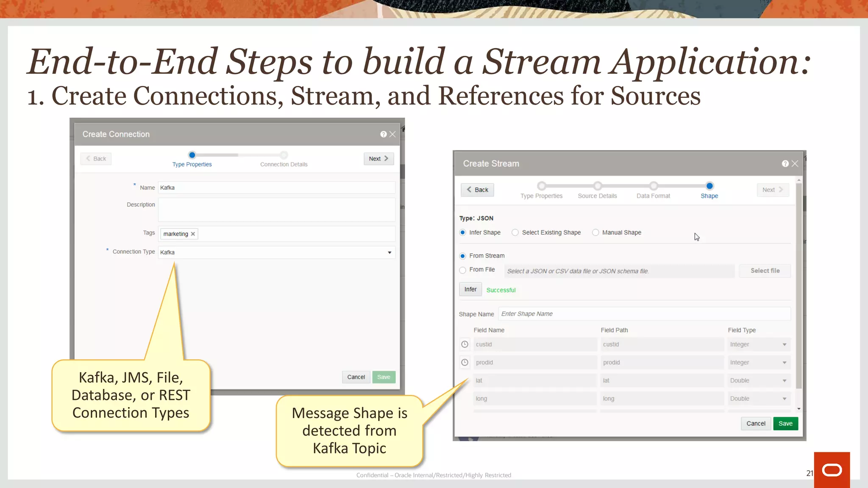868x488 pixels.
Task: Click the Name field containing Kafka
Action: (277, 188)
